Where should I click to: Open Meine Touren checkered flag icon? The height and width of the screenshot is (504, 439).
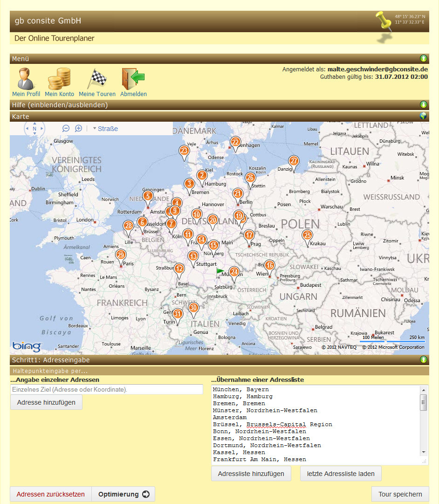(97, 79)
